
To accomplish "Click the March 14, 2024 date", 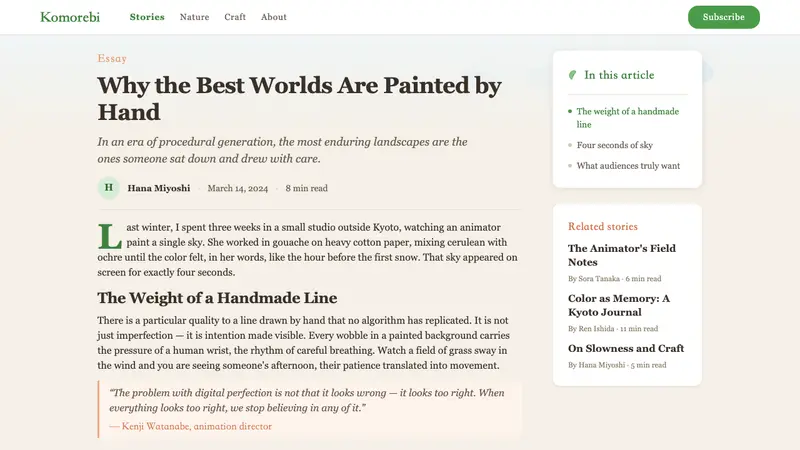I will (238, 188).
